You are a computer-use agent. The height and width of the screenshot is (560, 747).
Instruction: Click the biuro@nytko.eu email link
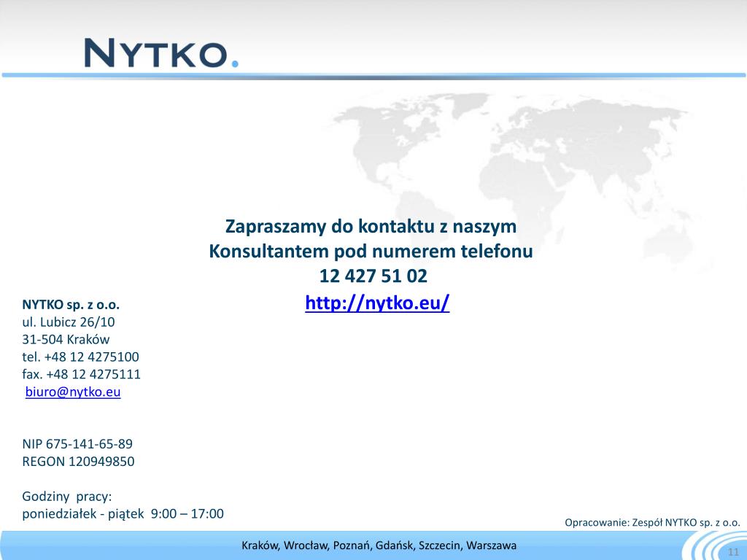click(x=73, y=392)
